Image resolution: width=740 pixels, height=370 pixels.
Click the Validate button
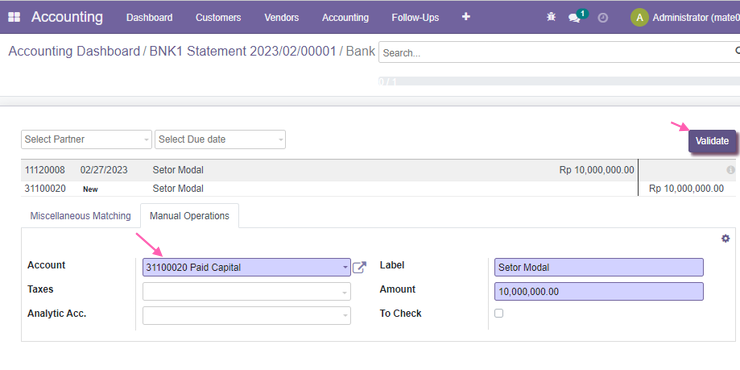point(712,141)
